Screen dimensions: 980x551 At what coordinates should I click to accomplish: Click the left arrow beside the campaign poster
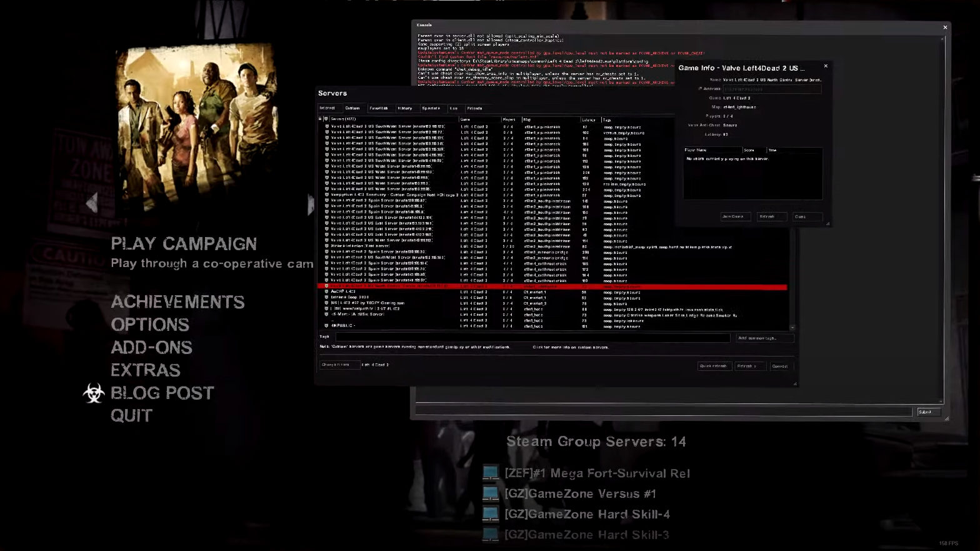(92, 203)
